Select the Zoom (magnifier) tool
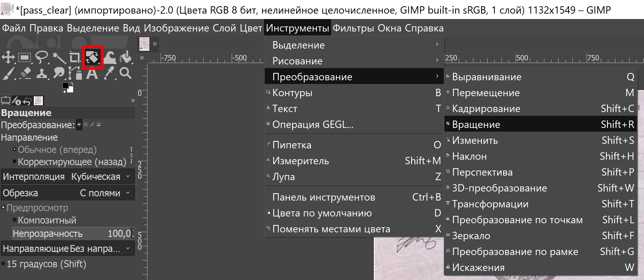The height and width of the screenshot is (280, 644). pos(126,73)
